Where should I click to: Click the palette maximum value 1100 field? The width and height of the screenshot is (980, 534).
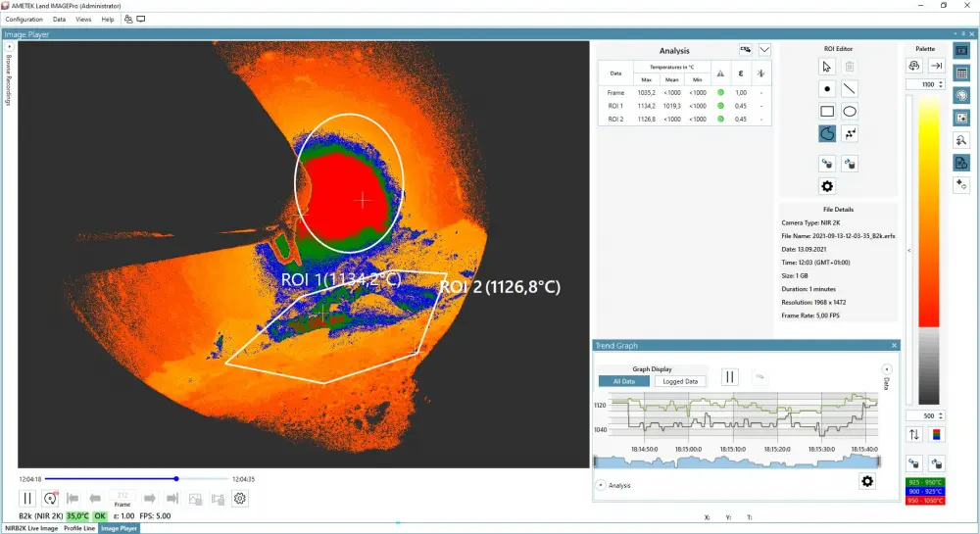coord(921,84)
